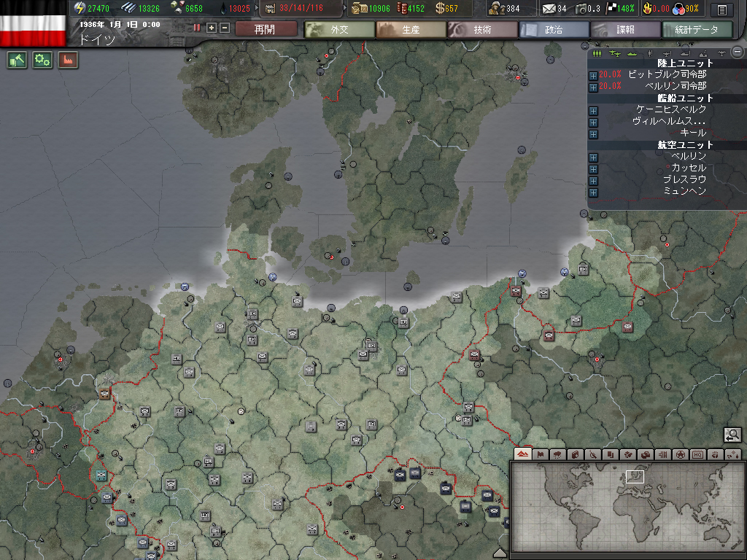The width and height of the screenshot is (747, 560).
Task: Toggle land combats filter in outliner
Action: coord(650,52)
